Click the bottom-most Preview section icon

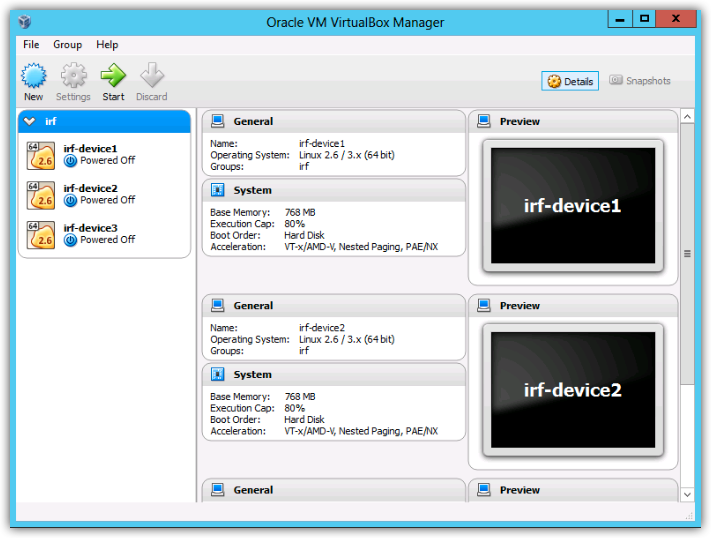click(484, 489)
